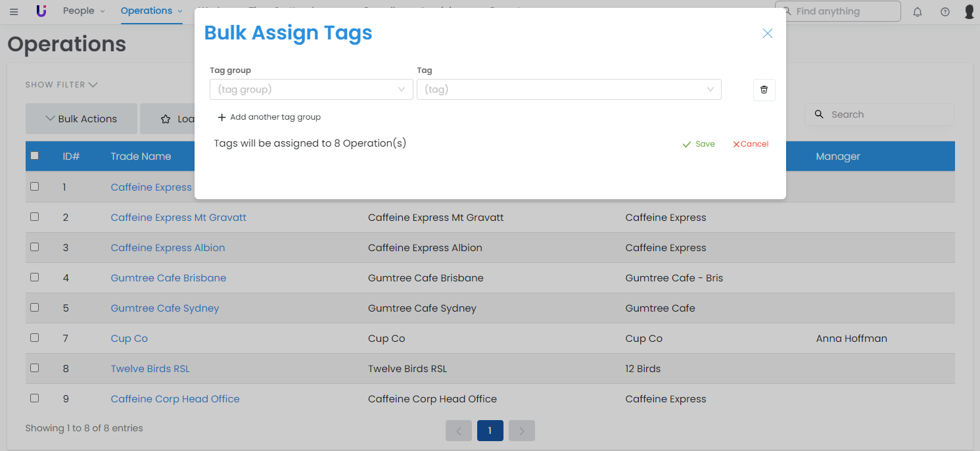Close the Bulk Assign Tags dialog
The width and height of the screenshot is (980, 451).
click(767, 34)
